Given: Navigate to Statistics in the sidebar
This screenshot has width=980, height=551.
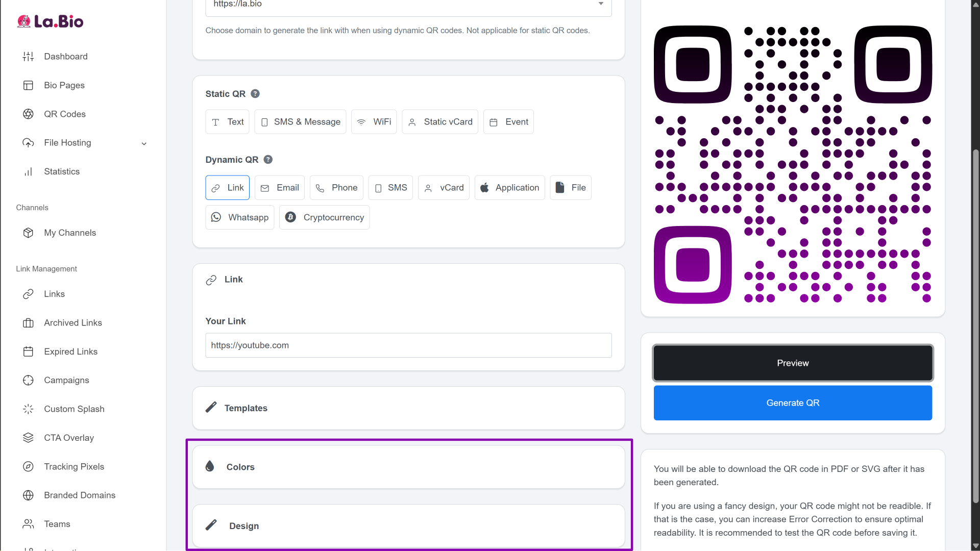Looking at the screenshot, I should [x=61, y=171].
